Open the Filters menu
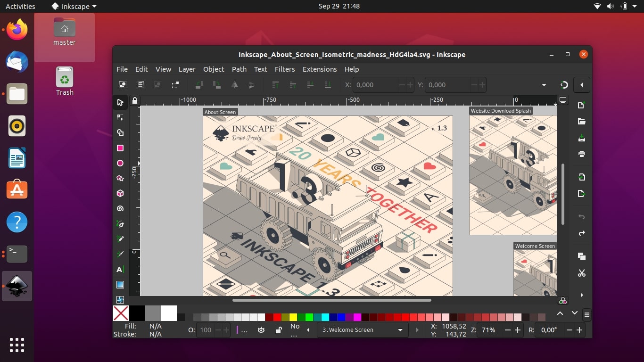This screenshot has width=644, height=362. 285,69
